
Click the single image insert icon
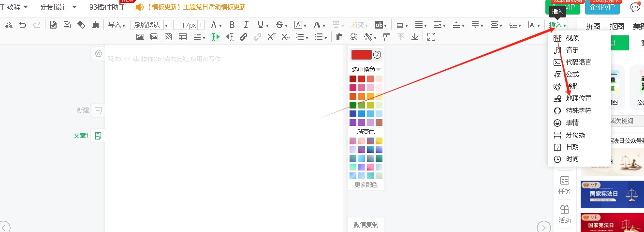pos(140,37)
